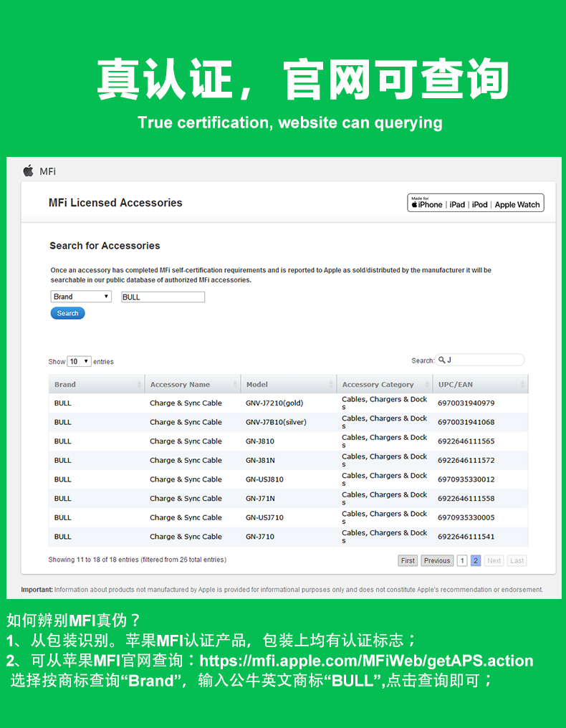Viewport: 566px width, 728px height.
Task: Select page 2 pagination button
Action: tap(476, 560)
